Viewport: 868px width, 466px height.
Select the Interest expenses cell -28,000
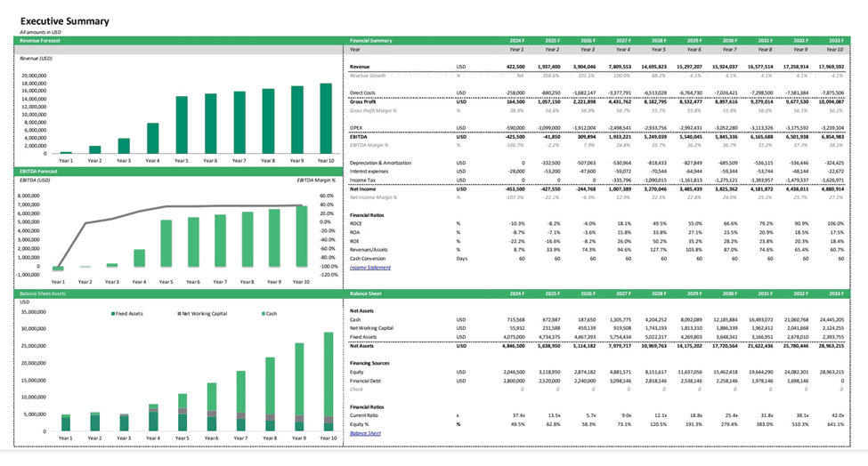coord(516,172)
